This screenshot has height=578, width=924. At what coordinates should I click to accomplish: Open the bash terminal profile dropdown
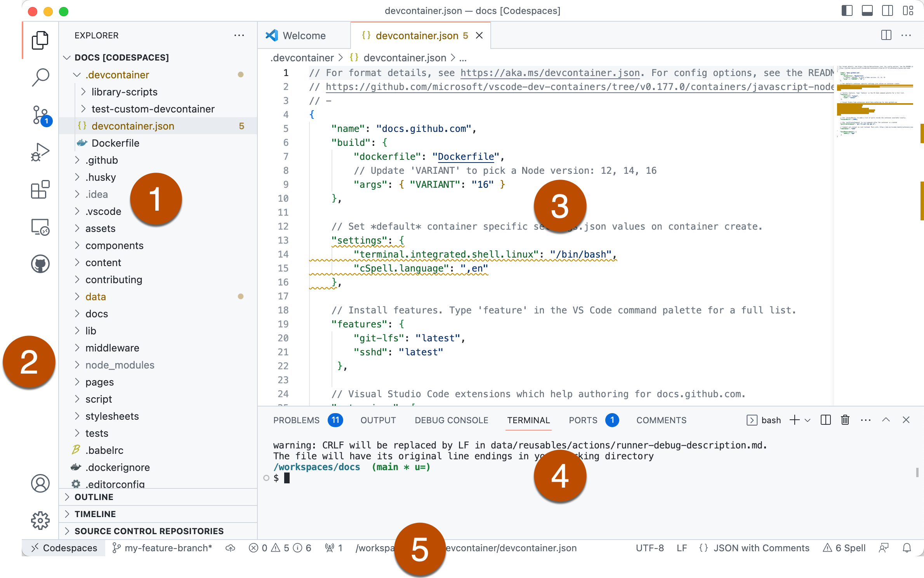tap(808, 420)
